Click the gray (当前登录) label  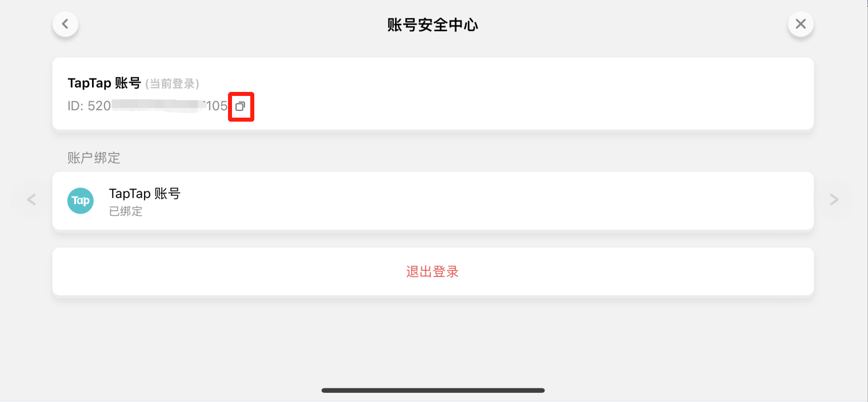[x=172, y=84]
